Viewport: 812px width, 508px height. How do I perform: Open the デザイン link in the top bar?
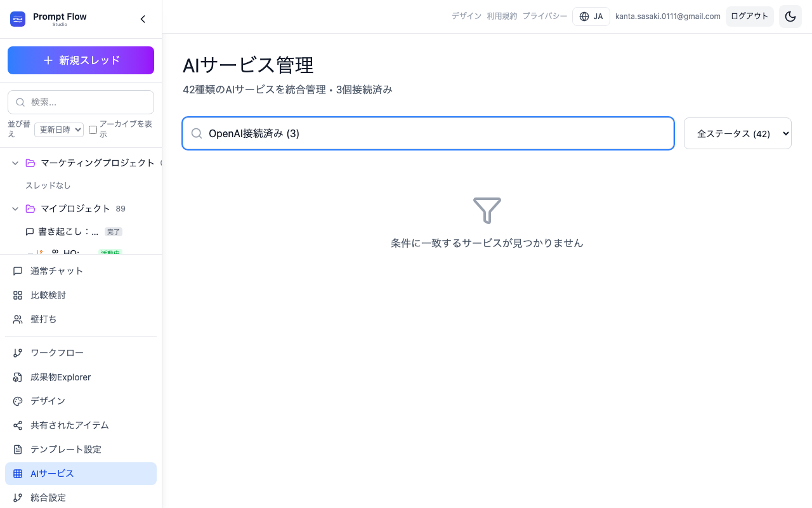point(466,17)
